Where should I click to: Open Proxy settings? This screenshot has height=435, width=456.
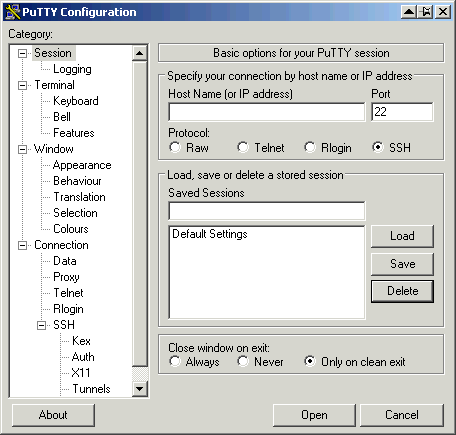click(66, 277)
